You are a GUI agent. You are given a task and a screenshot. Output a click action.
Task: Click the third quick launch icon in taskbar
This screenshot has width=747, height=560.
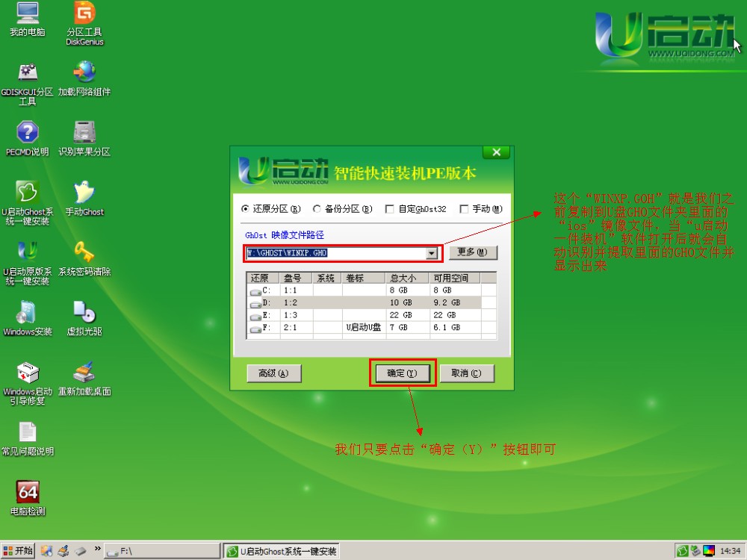80,551
